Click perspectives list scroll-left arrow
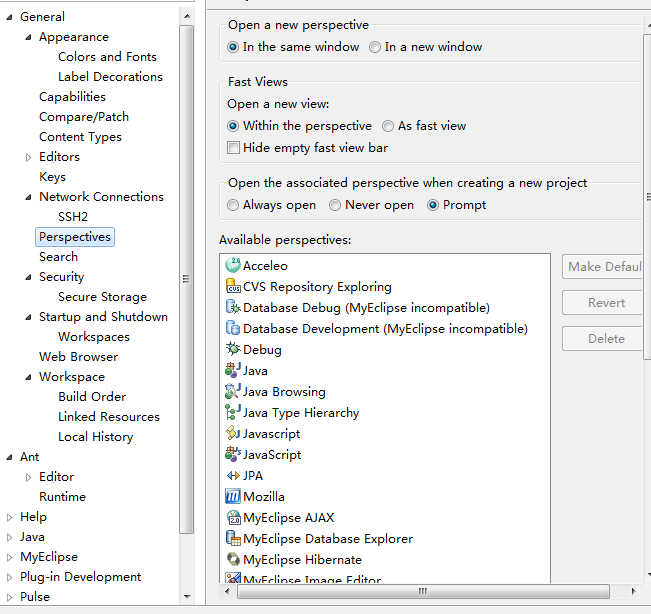651x614 pixels. coord(227,591)
